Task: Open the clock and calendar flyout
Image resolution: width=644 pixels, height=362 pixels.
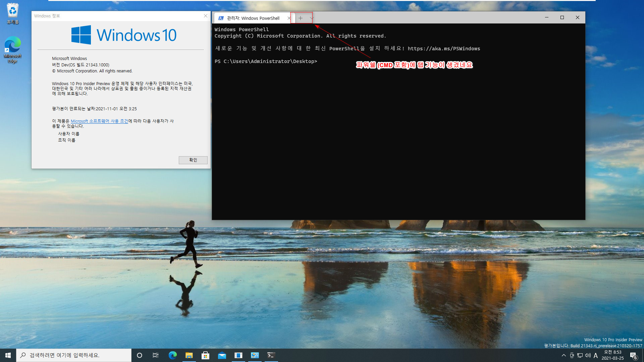Action: [613, 355]
